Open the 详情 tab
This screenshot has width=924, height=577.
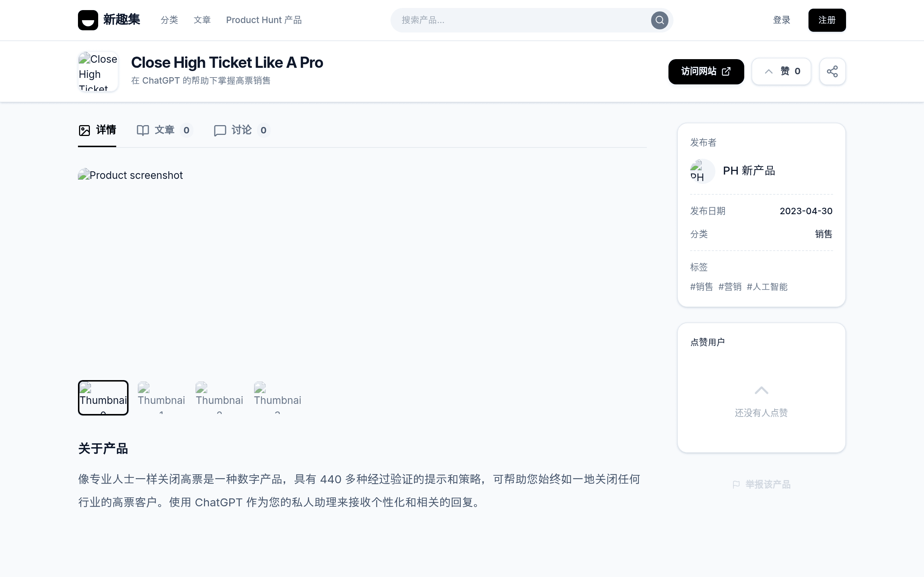(x=97, y=131)
